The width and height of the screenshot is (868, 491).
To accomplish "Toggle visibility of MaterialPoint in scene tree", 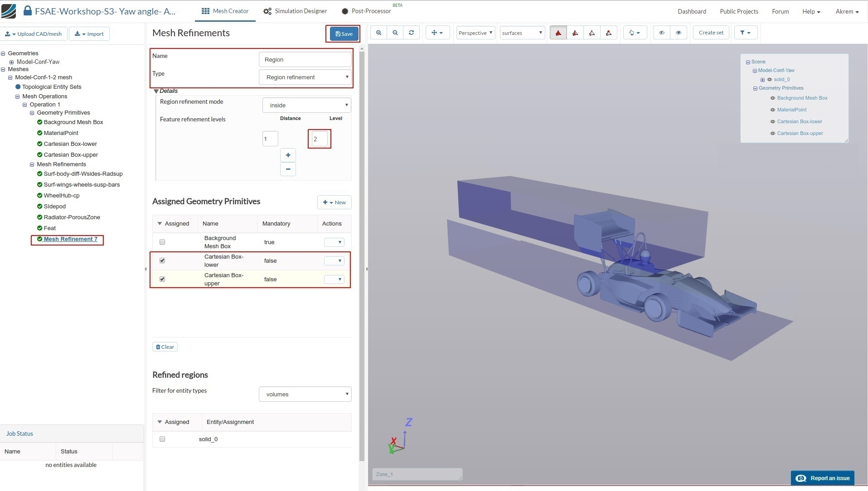I will tap(772, 110).
